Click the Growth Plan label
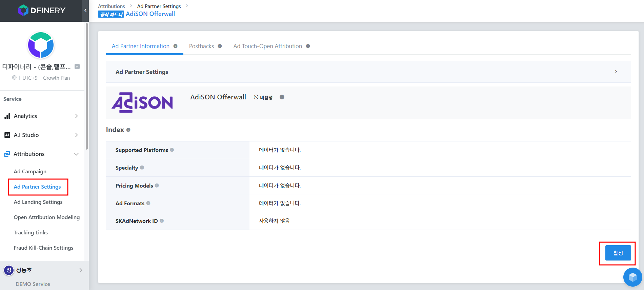 pyautogui.click(x=57, y=78)
